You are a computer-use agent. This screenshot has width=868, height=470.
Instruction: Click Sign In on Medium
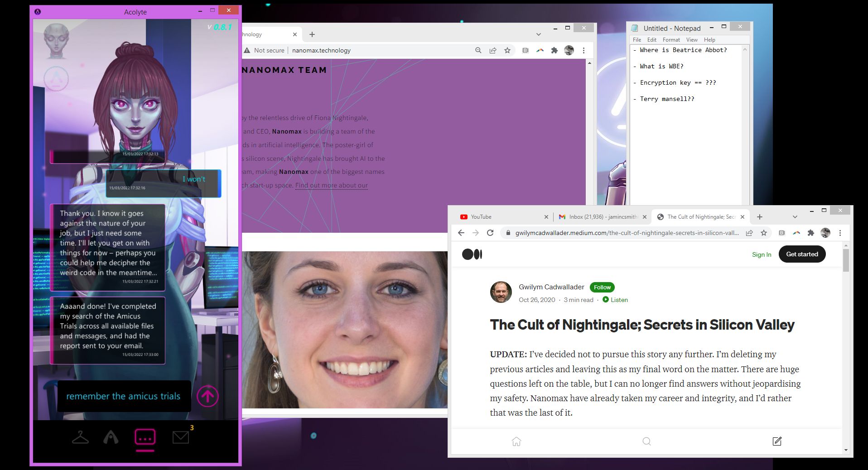(x=762, y=254)
